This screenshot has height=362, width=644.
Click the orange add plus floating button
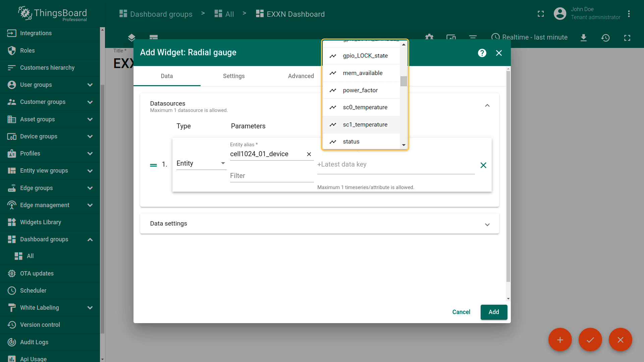pos(560,340)
